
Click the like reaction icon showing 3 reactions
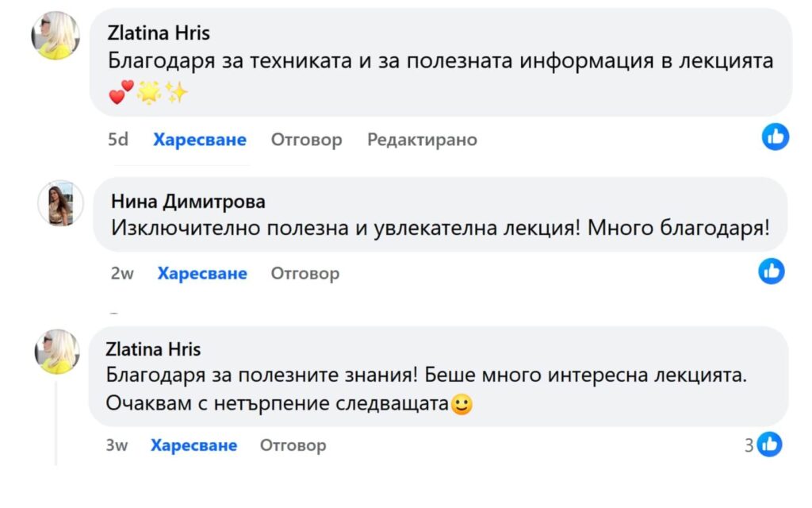(769, 444)
